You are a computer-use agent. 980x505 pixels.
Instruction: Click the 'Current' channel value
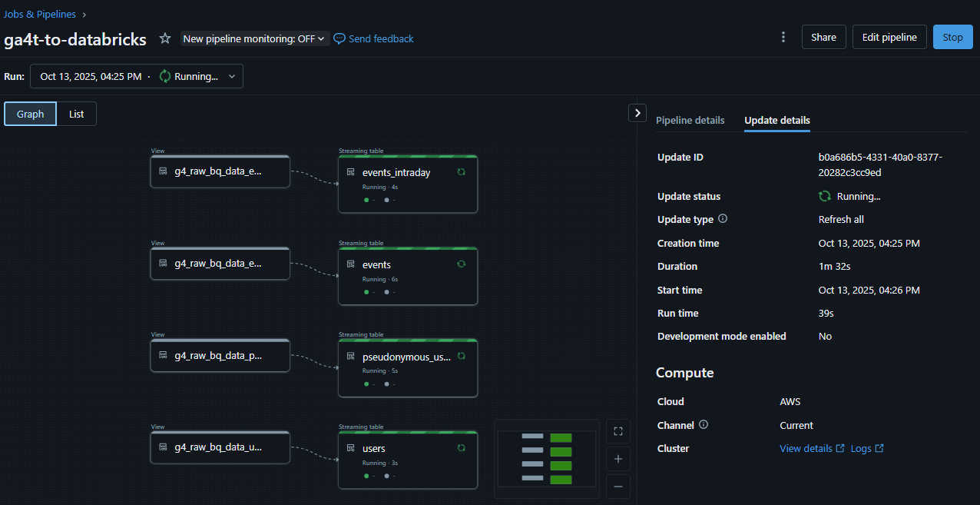coord(796,425)
